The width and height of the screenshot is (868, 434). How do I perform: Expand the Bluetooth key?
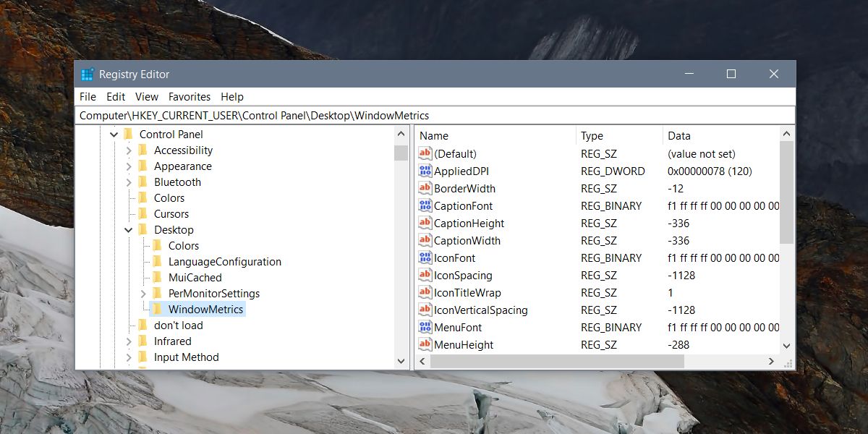click(x=129, y=182)
